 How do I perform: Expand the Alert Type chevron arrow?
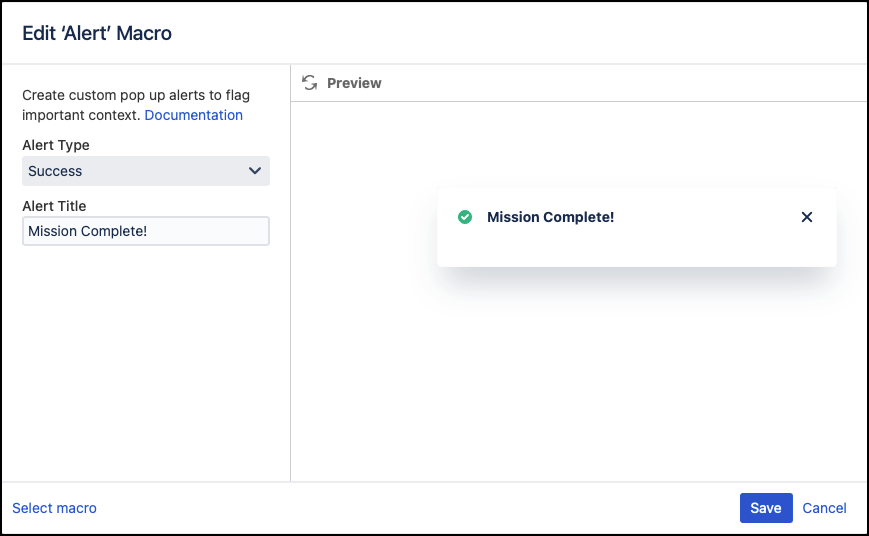tap(255, 171)
